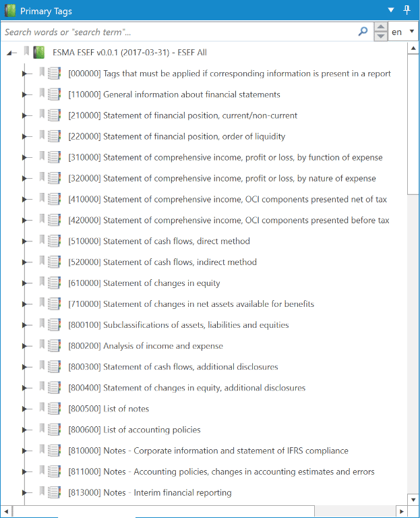Click bookmark flag icon on [800500] List of notes row
Image resolution: width=420 pixels, height=518 pixels.
[42, 407]
